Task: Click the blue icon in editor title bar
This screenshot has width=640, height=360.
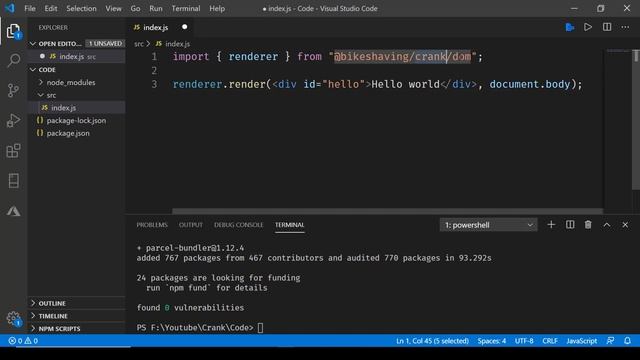Action: (570, 27)
